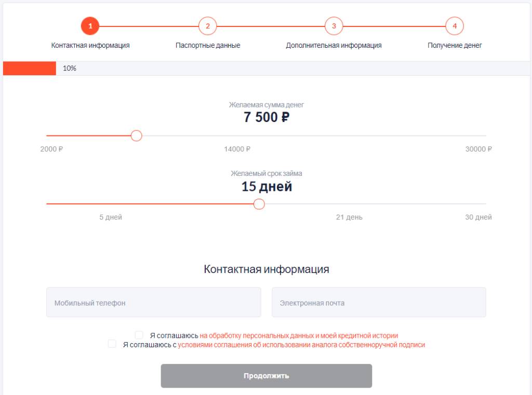532x395 pixels.
Task: Click the Получение денег step label
Action: (x=455, y=46)
